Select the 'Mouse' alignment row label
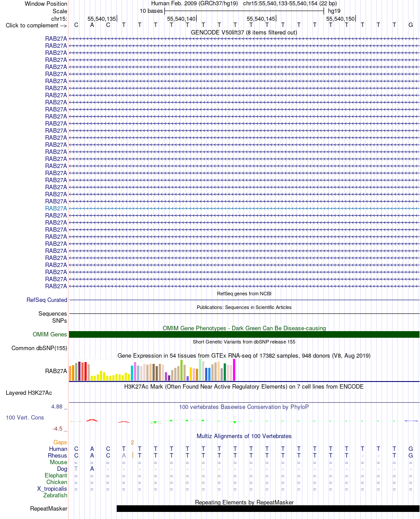 click(59, 462)
